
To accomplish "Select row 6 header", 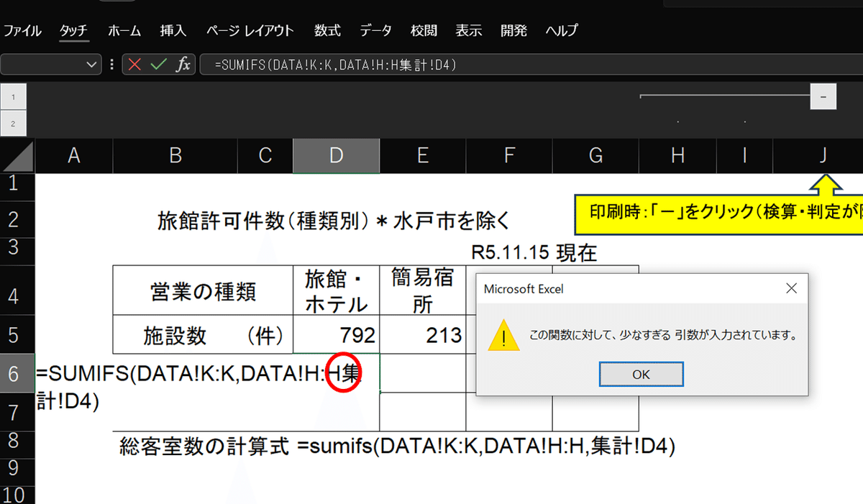I will [x=17, y=373].
